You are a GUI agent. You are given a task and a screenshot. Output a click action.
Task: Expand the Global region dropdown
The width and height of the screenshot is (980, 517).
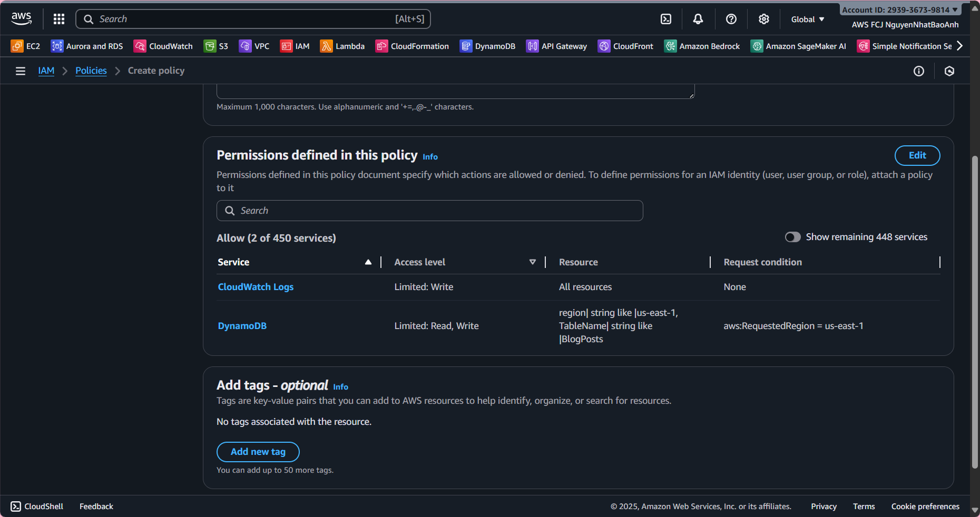click(x=807, y=19)
